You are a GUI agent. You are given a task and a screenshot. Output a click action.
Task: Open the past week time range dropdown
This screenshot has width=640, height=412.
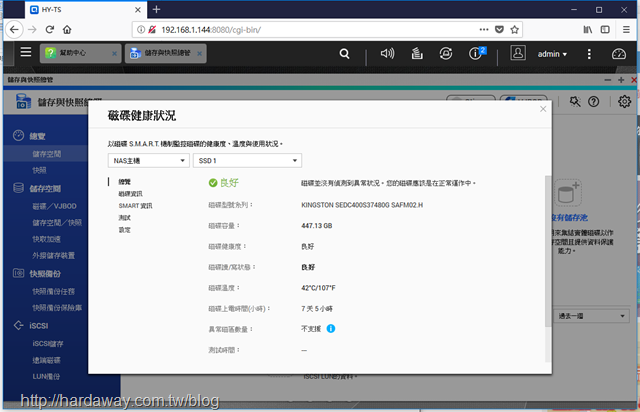click(x=591, y=316)
